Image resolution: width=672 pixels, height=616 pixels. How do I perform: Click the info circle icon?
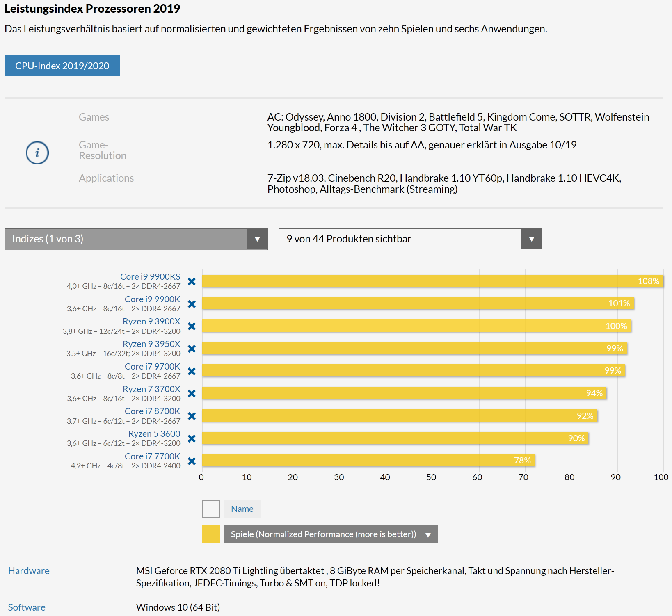point(37,153)
